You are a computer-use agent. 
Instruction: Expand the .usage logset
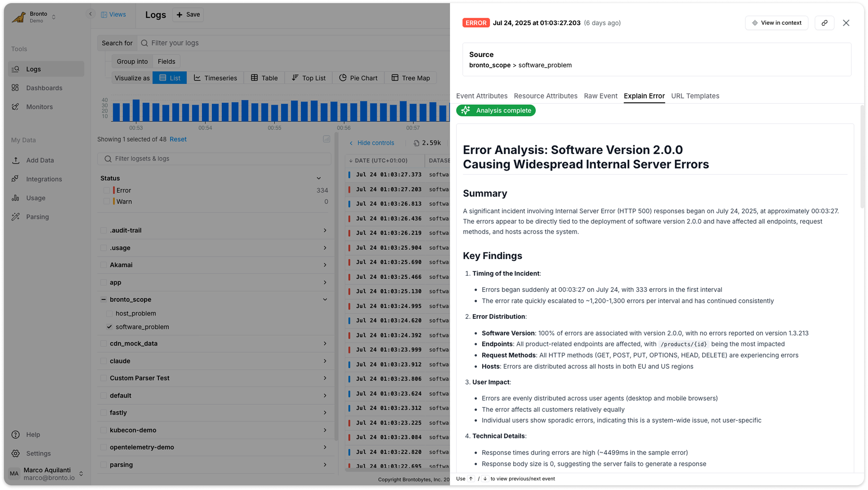[325, 248]
